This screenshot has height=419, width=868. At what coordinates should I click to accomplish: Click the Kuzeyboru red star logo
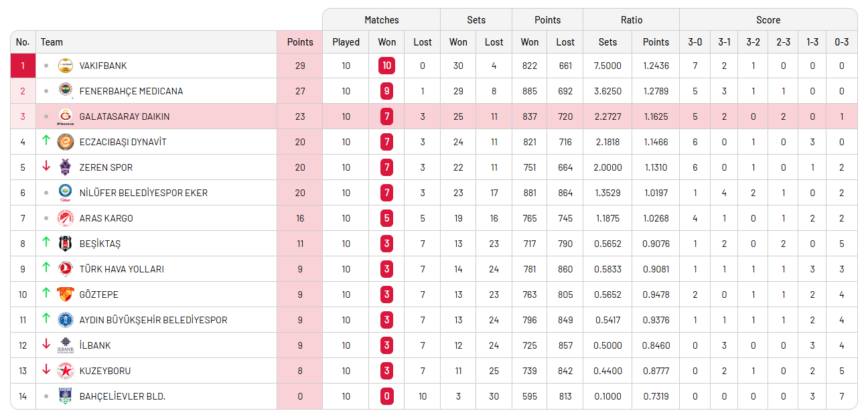click(x=65, y=371)
